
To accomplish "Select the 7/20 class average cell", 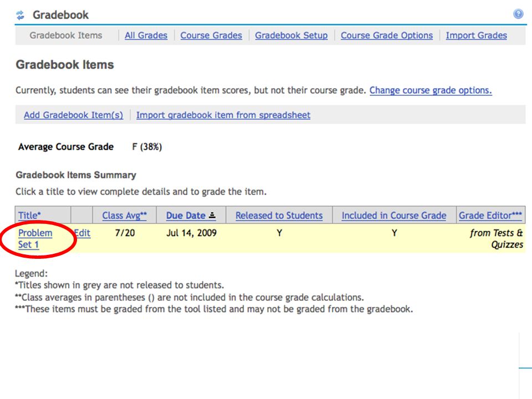I will 125,233.
